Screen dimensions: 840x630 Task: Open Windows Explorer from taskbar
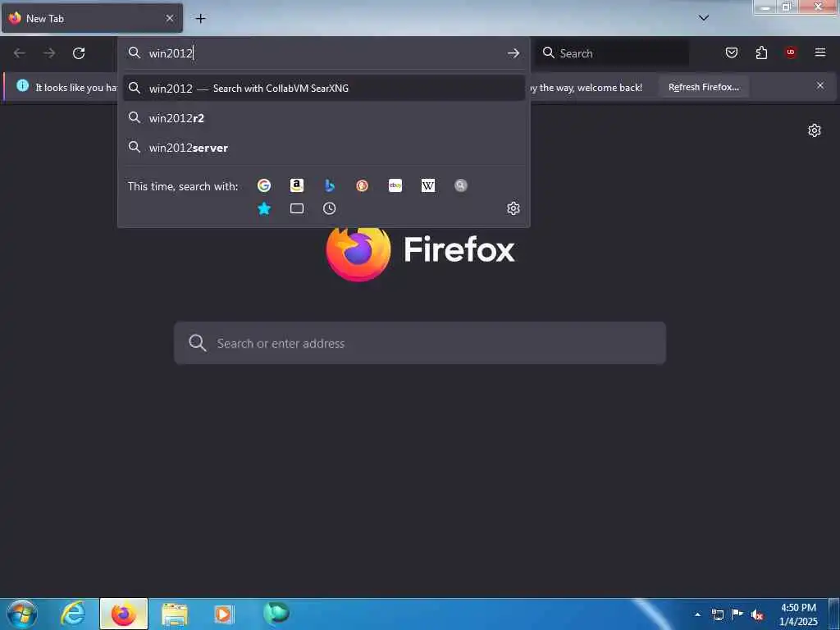point(175,614)
